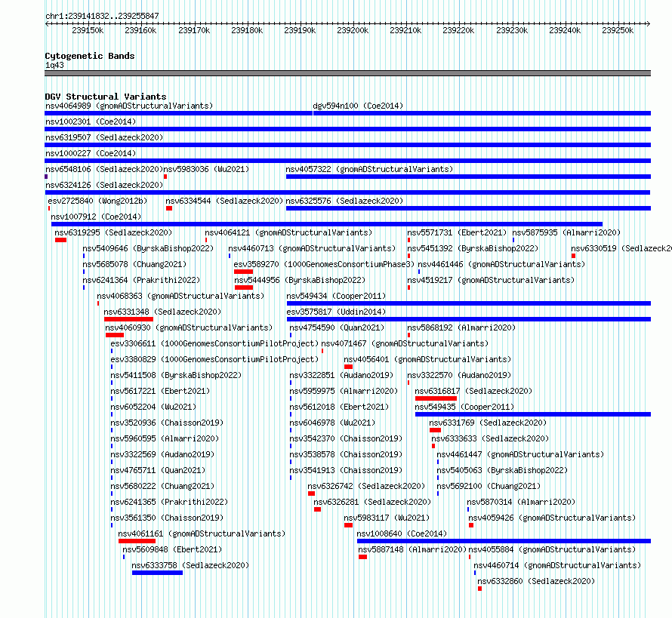Viewport: 672px width, 618px height.
Task: Select nsv5959975 (Almarri2020) label
Action: [x=344, y=391]
